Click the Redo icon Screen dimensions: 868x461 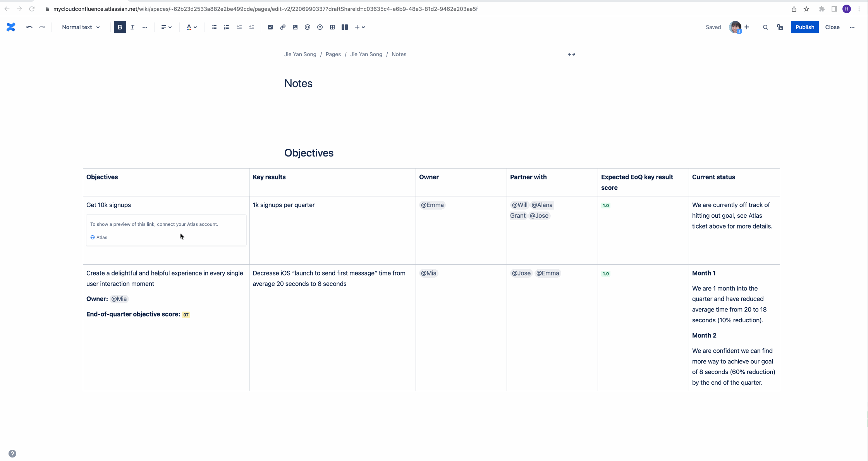click(x=41, y=27)
